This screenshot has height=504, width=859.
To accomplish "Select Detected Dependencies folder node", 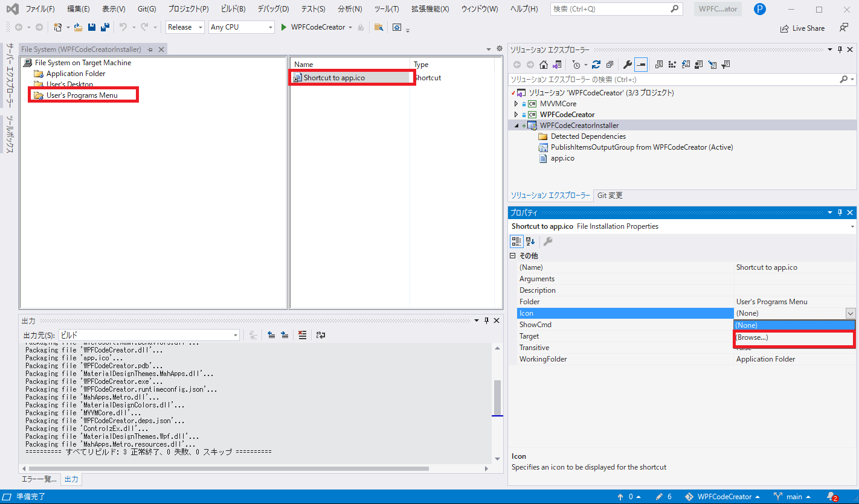I will [x=588, y=136].
